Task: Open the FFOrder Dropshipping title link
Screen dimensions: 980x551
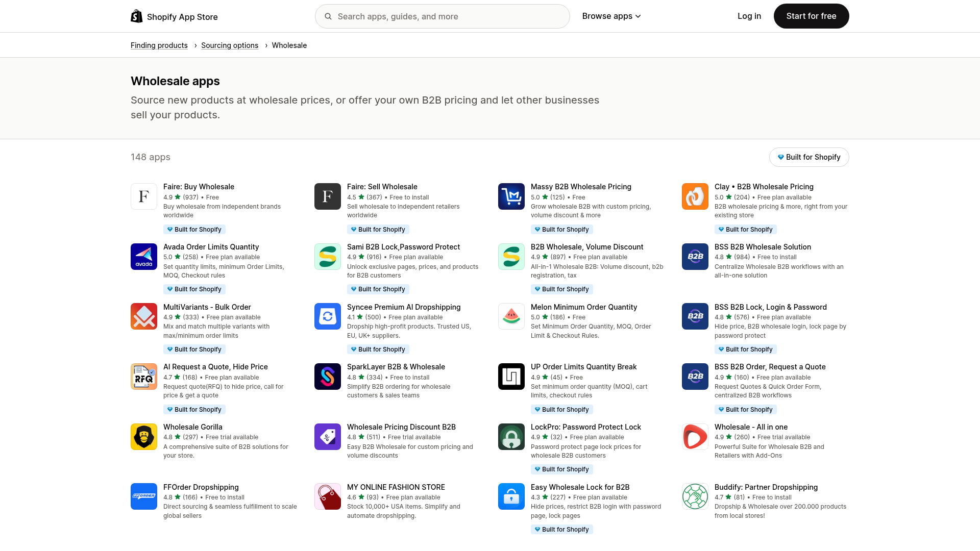Action: click(201, 487)
